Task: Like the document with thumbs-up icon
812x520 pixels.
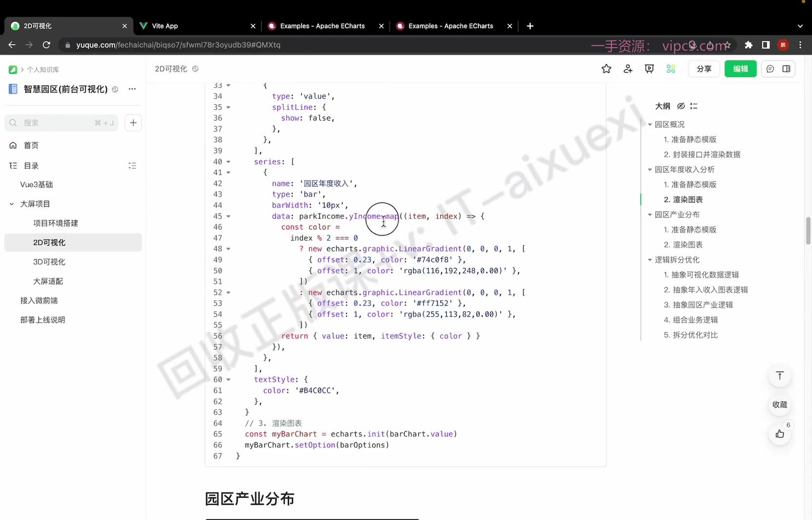Action: coord(780,434)
